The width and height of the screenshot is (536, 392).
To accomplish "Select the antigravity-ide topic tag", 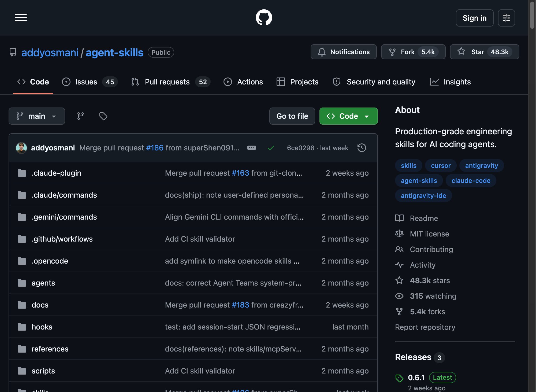I will (423, 195).
